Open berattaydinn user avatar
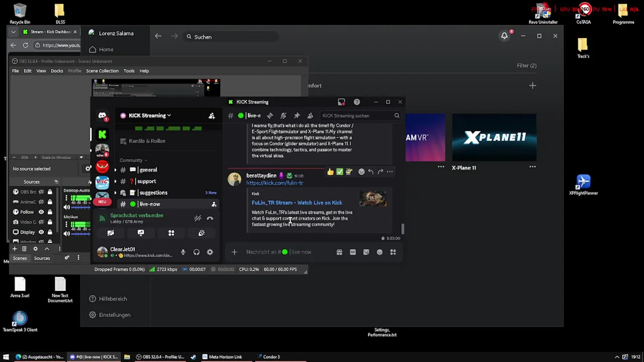 coord(234,179)
